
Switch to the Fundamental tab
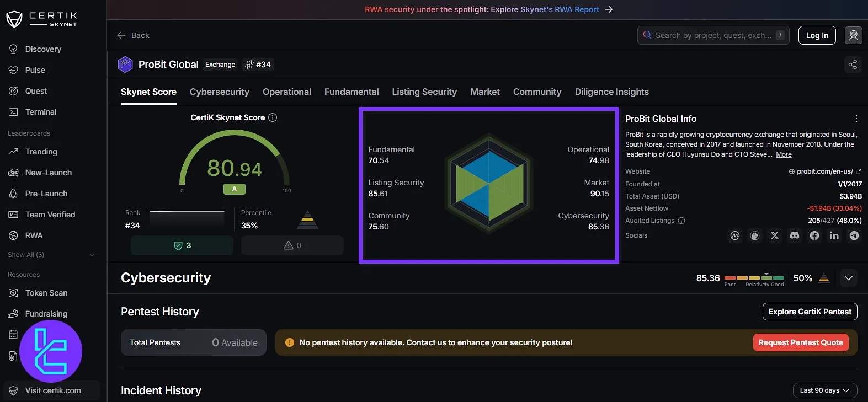click(352, 92)
